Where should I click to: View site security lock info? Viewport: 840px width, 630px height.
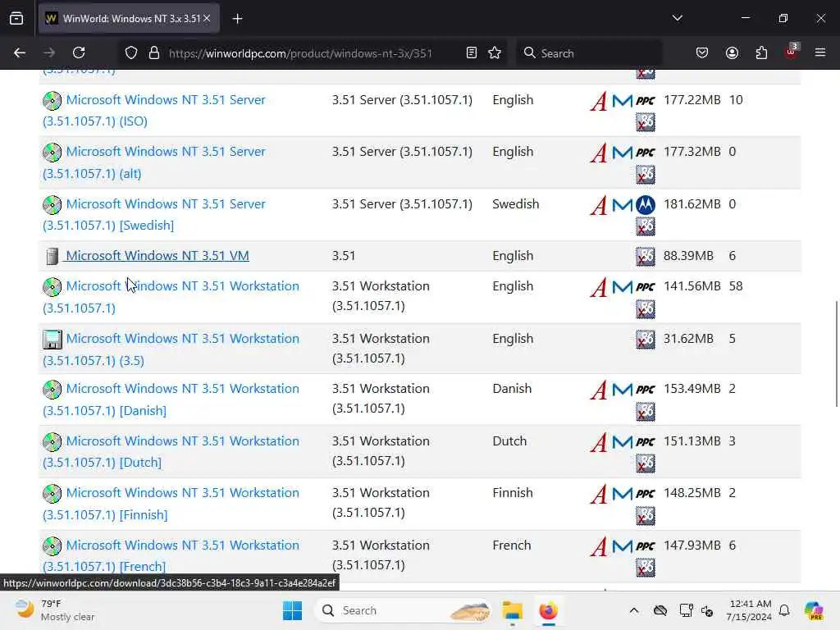tap(154, 52)
